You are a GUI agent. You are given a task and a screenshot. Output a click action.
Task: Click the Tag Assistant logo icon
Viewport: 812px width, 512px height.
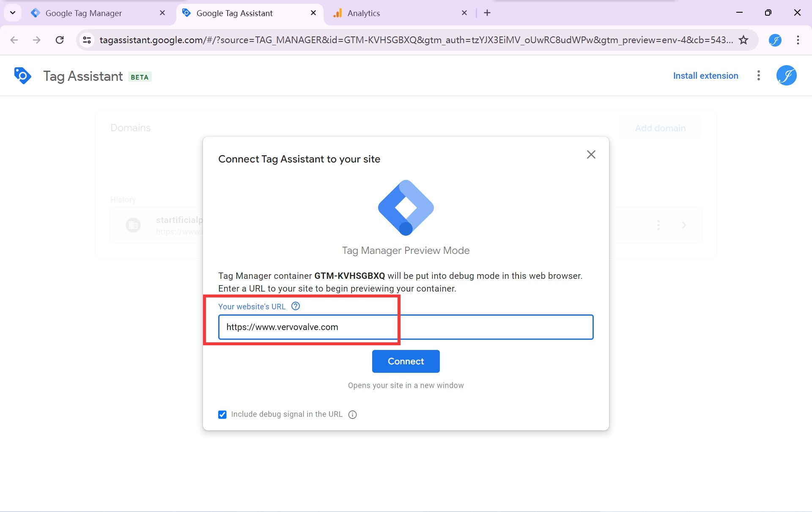point(22,76)
